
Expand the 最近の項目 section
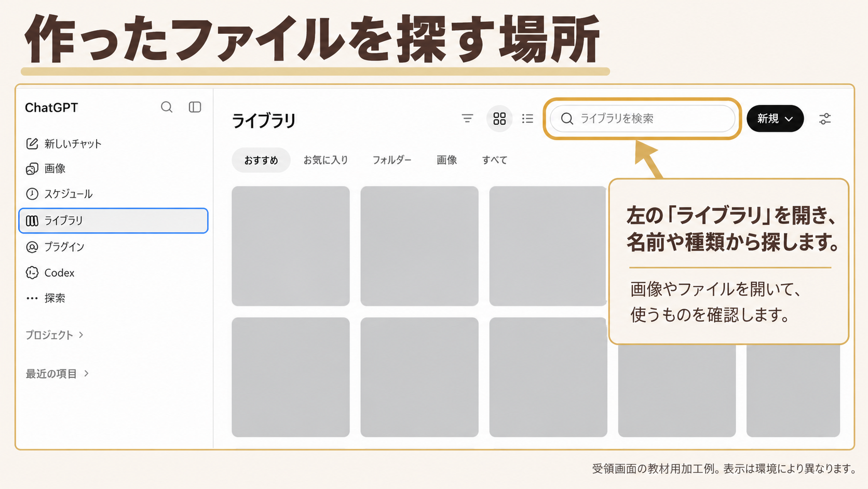click(x=57, y=374)
